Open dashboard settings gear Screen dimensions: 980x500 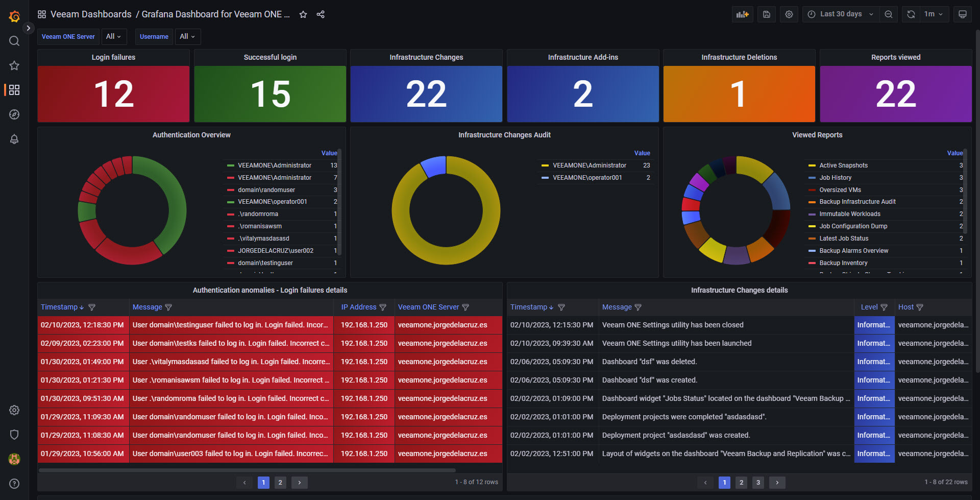(x=789, y=14)
